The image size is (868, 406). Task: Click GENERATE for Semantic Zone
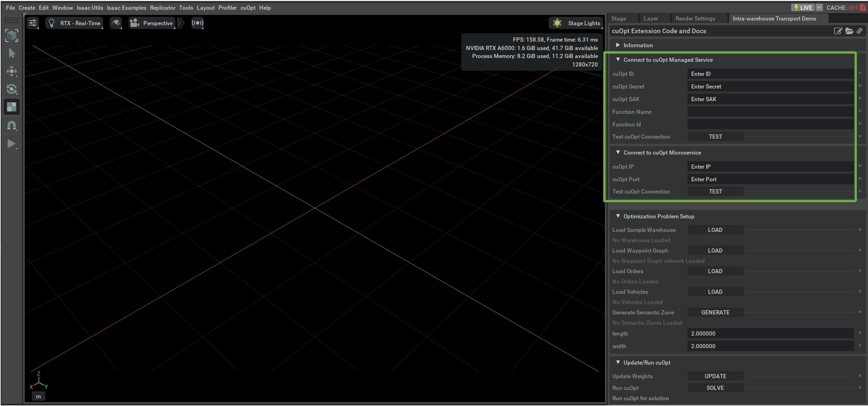pyautogui.click(x=715, y=312)
